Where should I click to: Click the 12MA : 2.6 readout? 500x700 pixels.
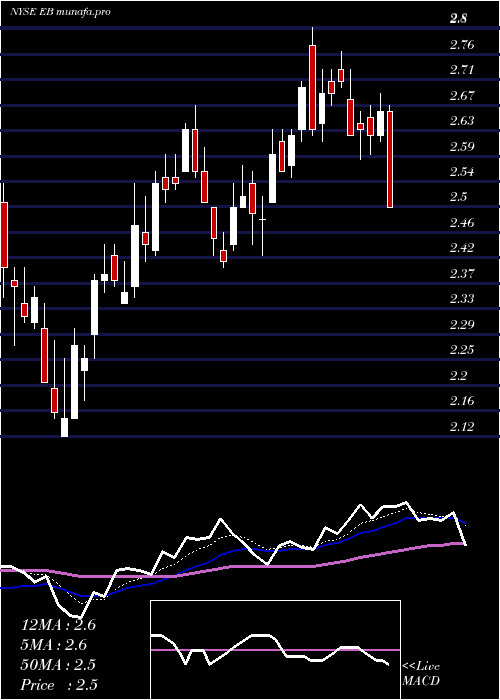tap(58, 625)
